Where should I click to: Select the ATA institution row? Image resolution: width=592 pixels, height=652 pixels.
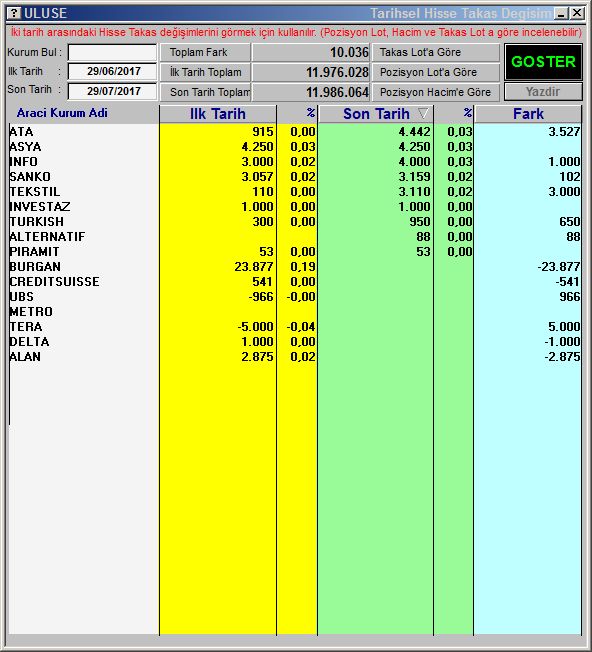pyautogui.click(x=295, y=132)
